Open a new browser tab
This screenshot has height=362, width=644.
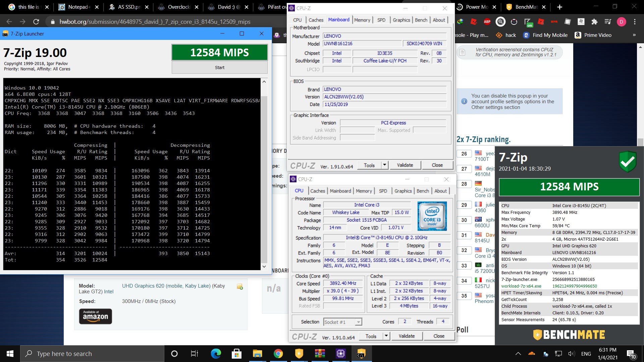(x=559, y=7)
